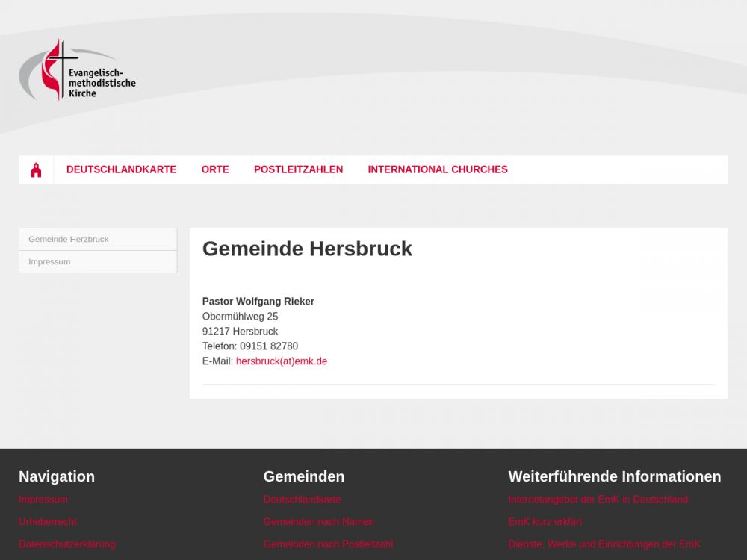The image size is (747, 560).
Task: Open Dienste, Werke und Einrichtungen link
Action: 604,544
